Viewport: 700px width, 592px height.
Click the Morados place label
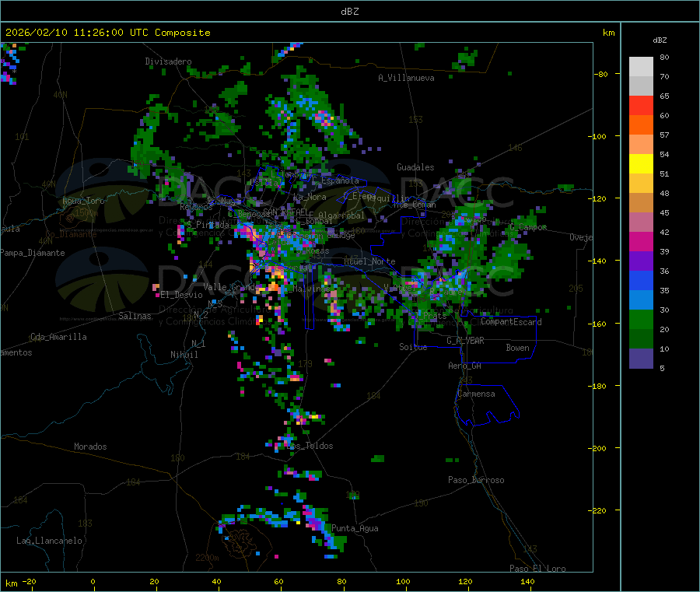coord(90,447)
